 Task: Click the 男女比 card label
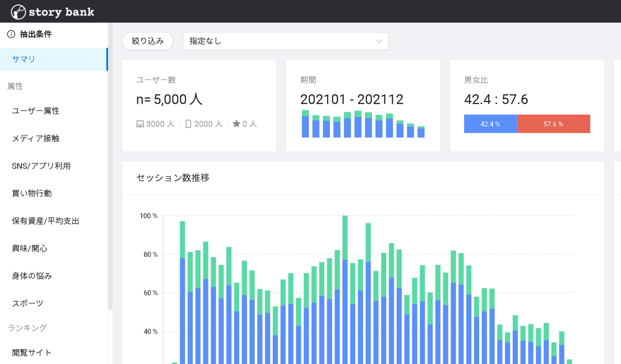click(476, 80)
